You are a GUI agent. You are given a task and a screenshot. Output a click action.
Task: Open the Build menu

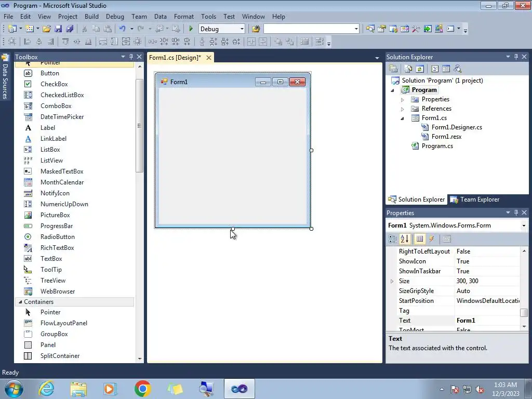(x=91, y=16)
